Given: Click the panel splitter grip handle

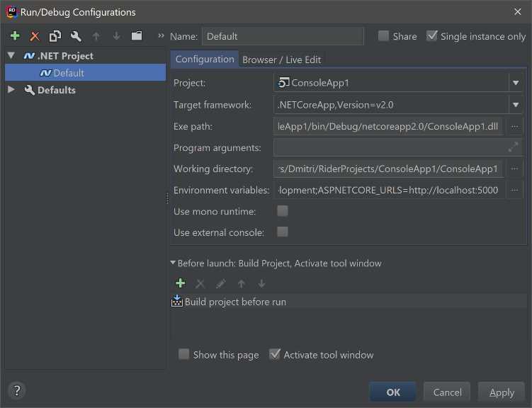Looking at the screenshot, I should (x=168, y=198).
